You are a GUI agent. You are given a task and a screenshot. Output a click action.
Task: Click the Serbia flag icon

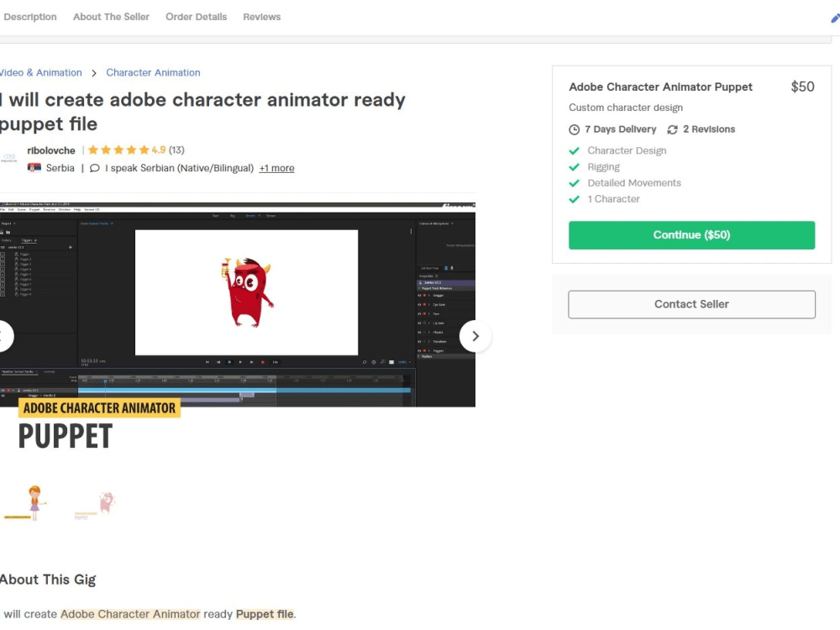(x=34, y=168)
